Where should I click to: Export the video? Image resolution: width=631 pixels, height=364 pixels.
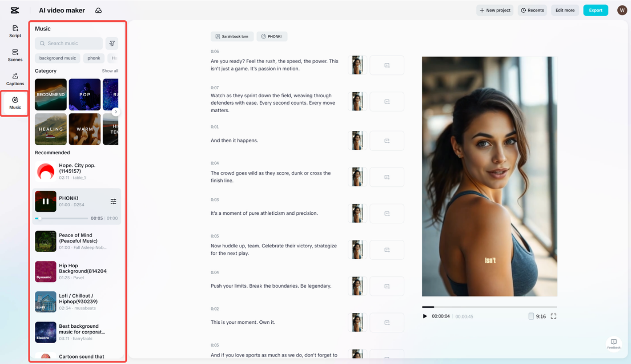click(x=595, y=10)
